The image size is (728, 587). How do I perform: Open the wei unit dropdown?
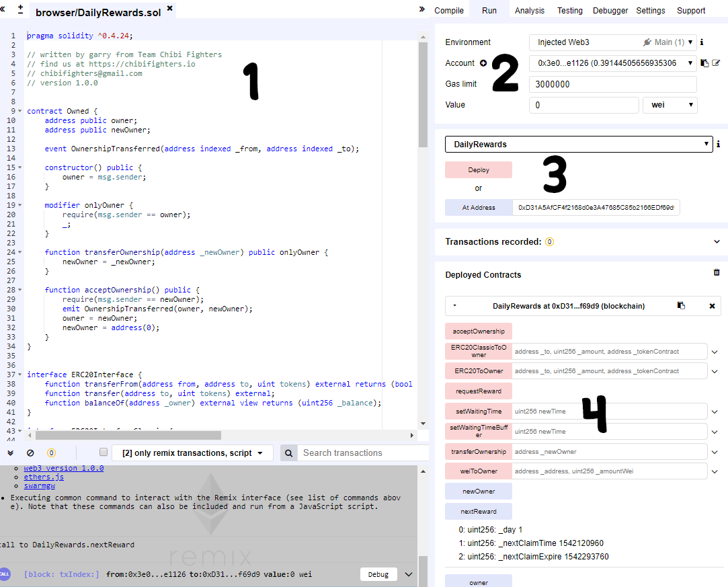670,105
